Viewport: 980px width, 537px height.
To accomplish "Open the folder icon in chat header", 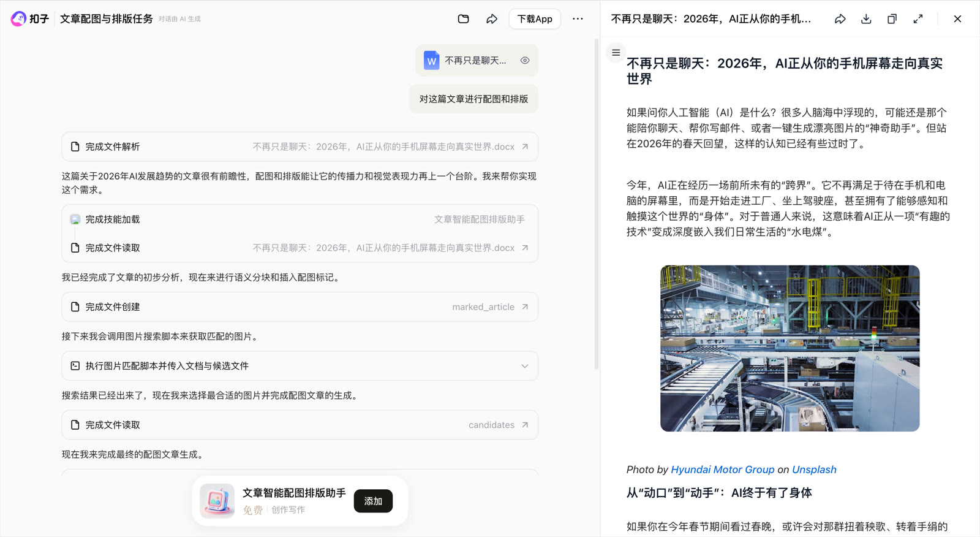I will [464, 19].
